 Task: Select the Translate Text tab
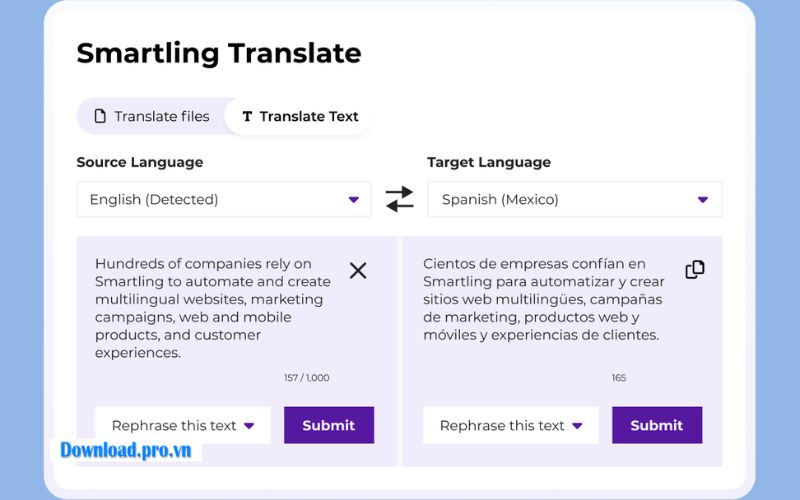pyautogui.click(x=300, y=116)
